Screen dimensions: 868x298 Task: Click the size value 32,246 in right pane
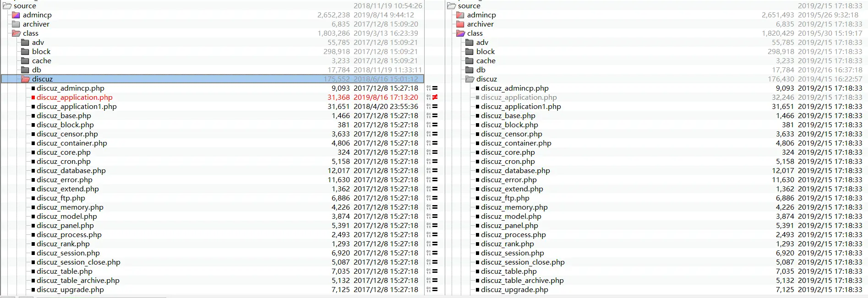[x=783, y=98]
